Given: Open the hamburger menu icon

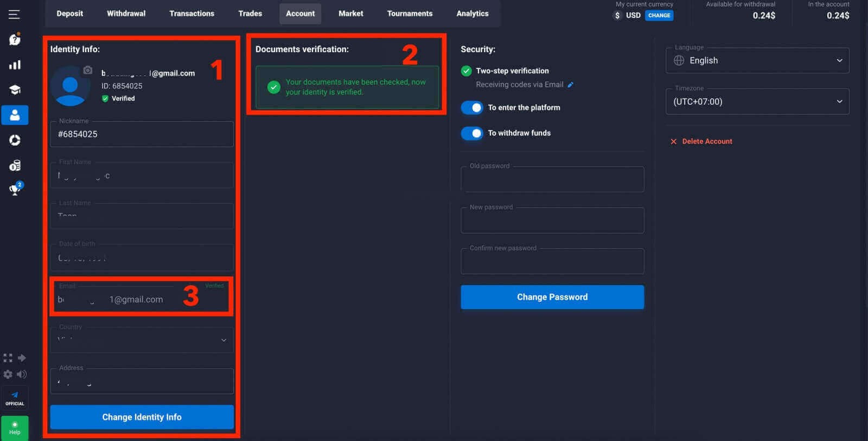Looking at the screenshot, I should 14,14.
